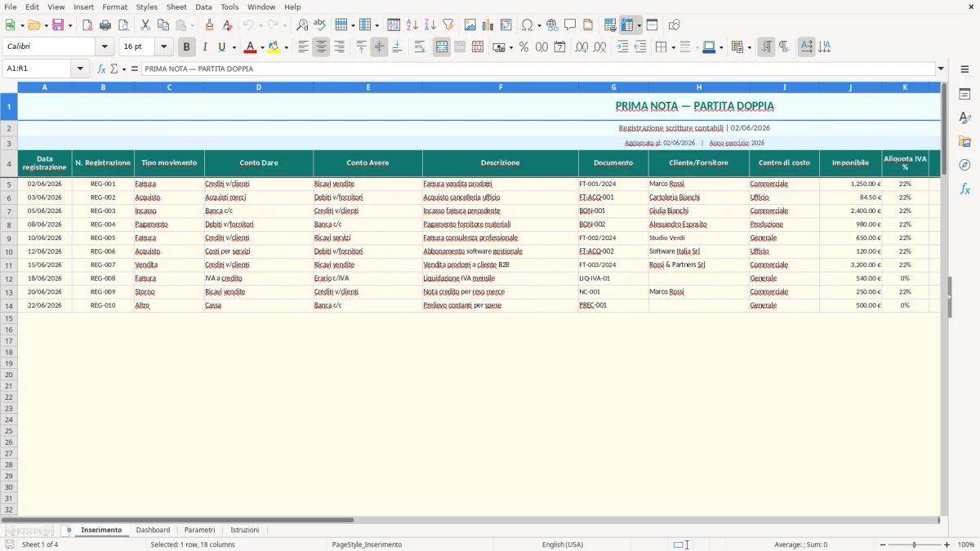Viewport: 980px width, 551px height.
Task: Toggle Wrap Text
Action: tap(420, 47)
